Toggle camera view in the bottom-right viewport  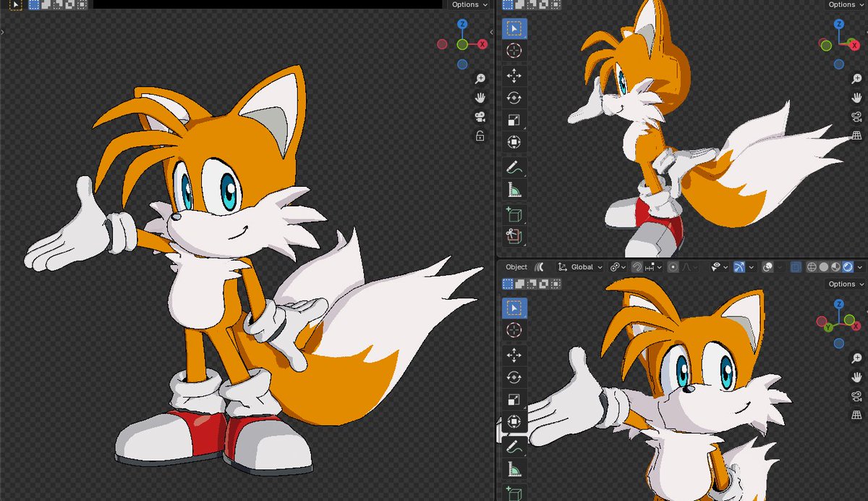[856, 396]
